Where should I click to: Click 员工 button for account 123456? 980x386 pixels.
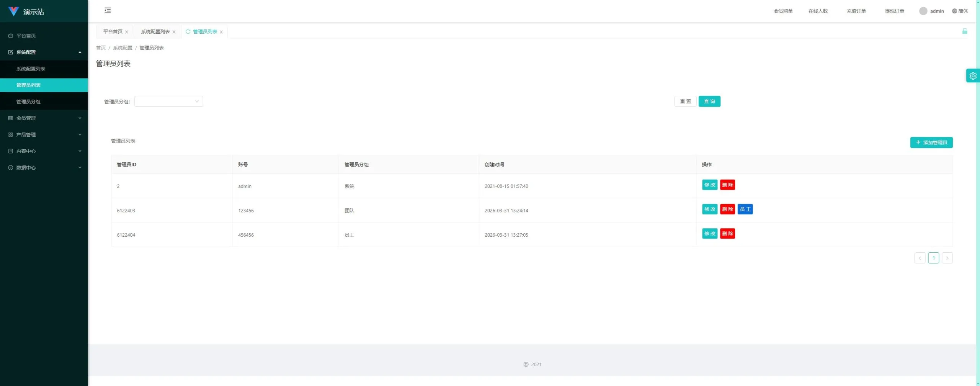pyautogui.click(x=745, y=209)
